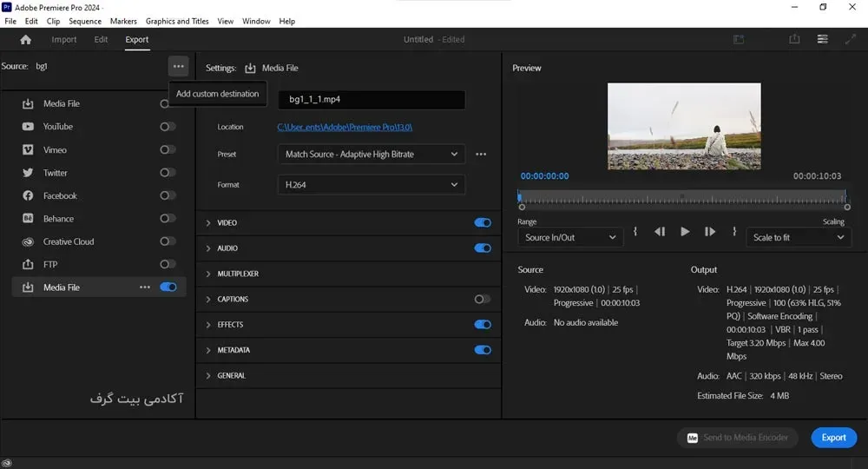868x469 pixels.
Task: Click the file name field bg1_1_1.mp4
Action: click(x=371, y=99)
